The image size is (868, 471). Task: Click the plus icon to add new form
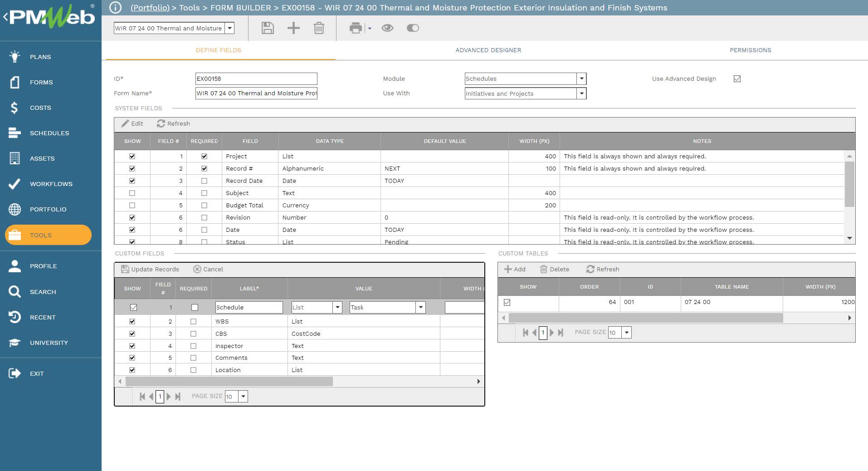(x=293, y=28)
